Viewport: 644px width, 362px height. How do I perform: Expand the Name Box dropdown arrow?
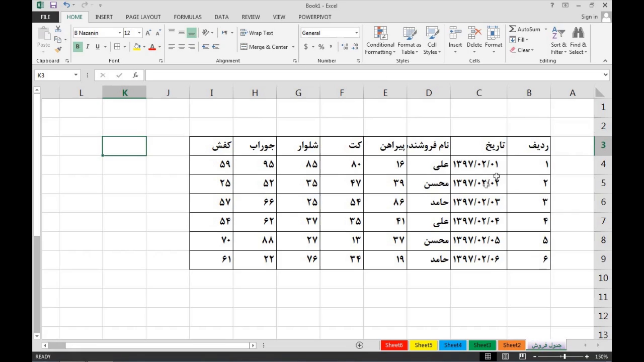(x=76, y=75)
